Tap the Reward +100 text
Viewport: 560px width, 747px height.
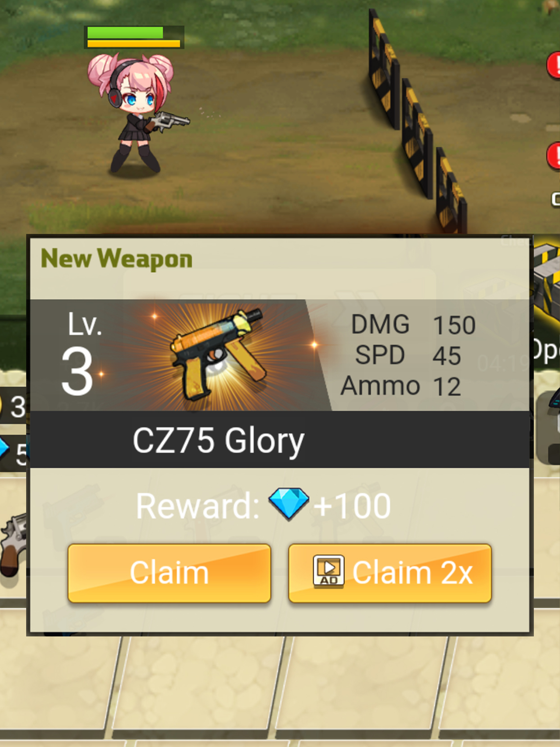click(x=263, y=505)
